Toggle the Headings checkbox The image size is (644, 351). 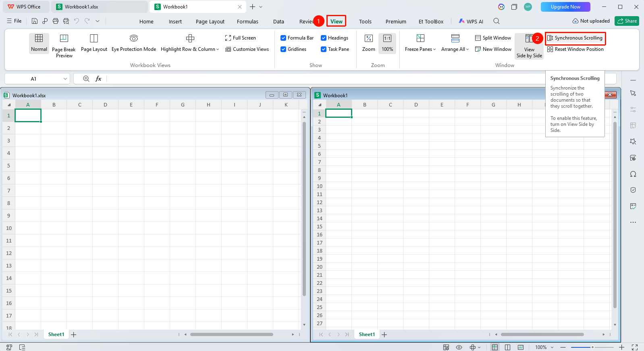[324, 38]
